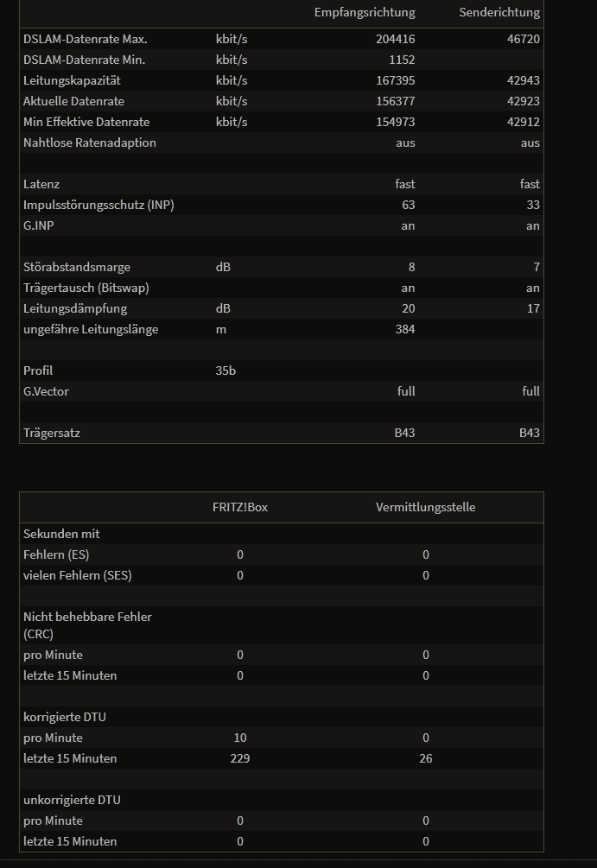The image size is (597, 868).
Task: Click the Impulsstörungsschutz (INP) value 63
Action: tap(408, 205)
